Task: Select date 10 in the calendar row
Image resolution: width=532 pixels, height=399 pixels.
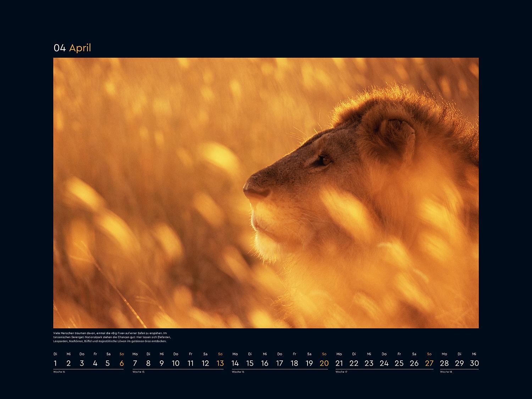Action: click(176, 363)
